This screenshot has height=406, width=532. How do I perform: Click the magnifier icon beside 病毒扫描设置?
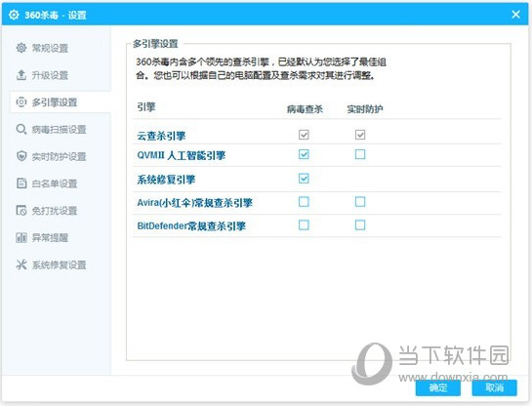[21, 129]
